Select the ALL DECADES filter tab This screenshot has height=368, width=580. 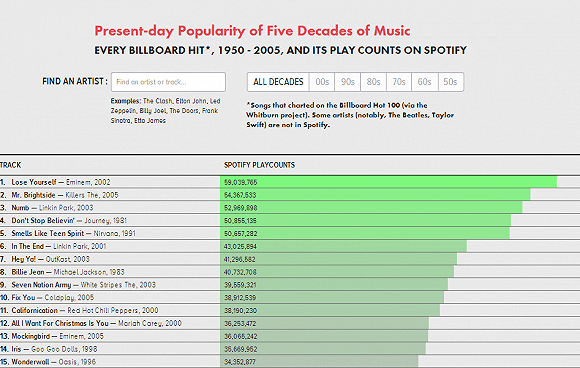click(278, 82)
